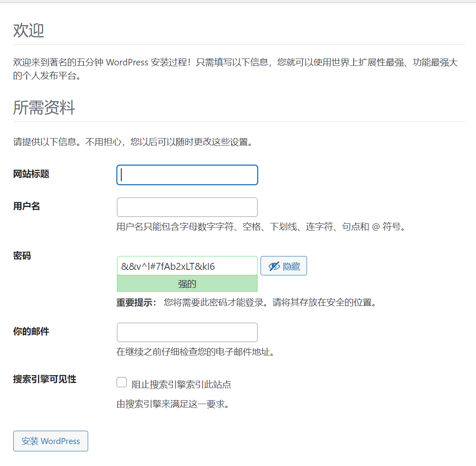Screen dimensions: 476x466
Task: Click the 所需资料 heading
Action: coord(44,108)
